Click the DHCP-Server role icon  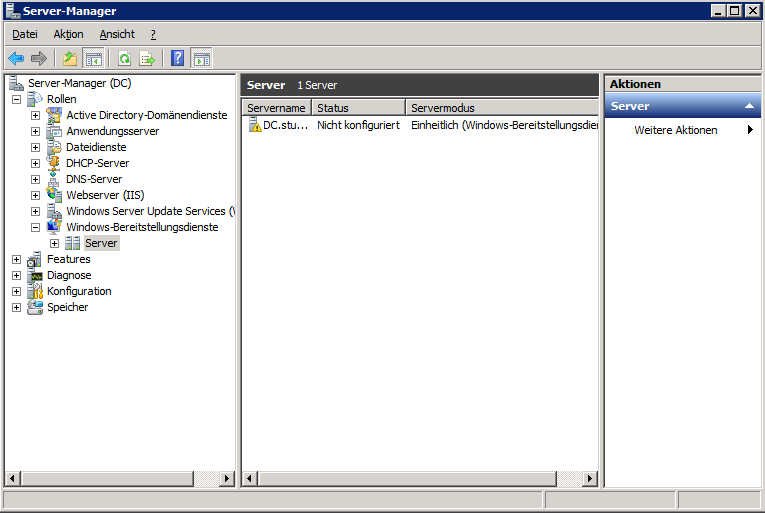point(54,163)
